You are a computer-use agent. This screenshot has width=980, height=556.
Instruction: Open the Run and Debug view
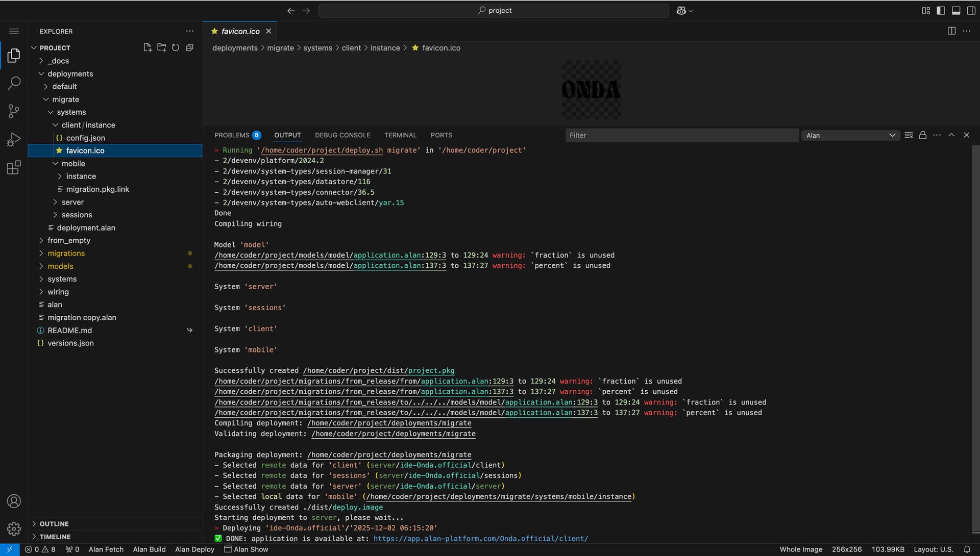click(x=14, y=139)
